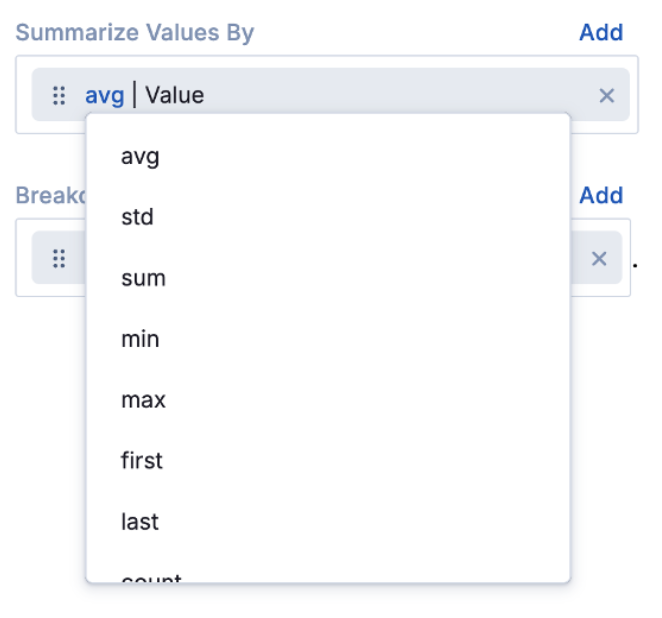Pick sum in the aggregation menu
This screenshot has height=618, width=662.
coord(143,278)
